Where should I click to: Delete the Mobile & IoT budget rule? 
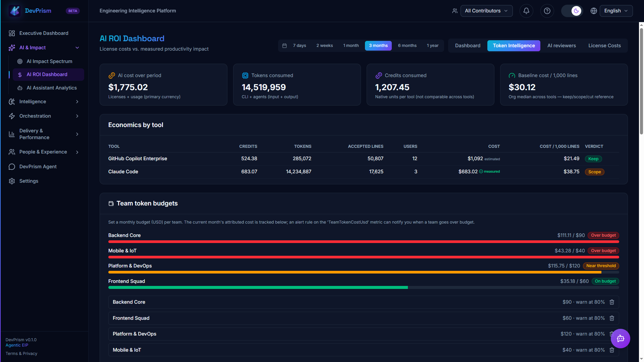[612, 350]
